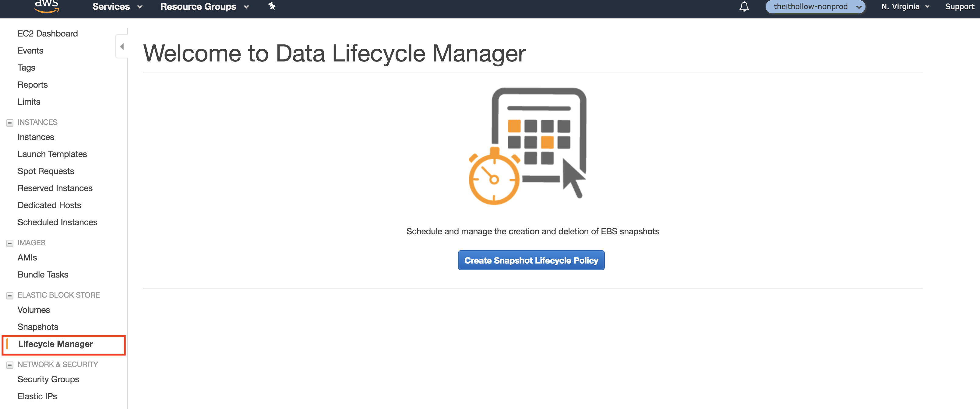
Task: Open the Services dropdown menu
Action: pyautogui.click(x=117, y=6)
